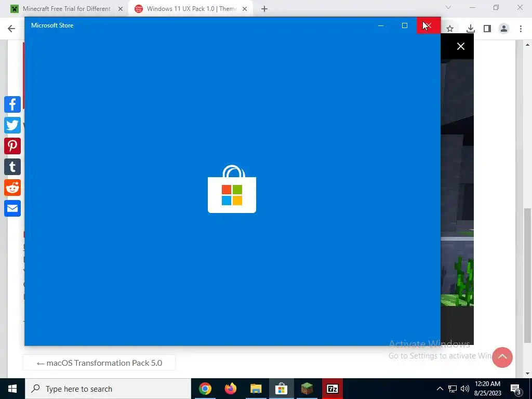Image resolution: width=532 pixels, height=399 pixels.
Task: Open macOS Transformation Pack 5.0 link
Action: [x=99, y=363]
